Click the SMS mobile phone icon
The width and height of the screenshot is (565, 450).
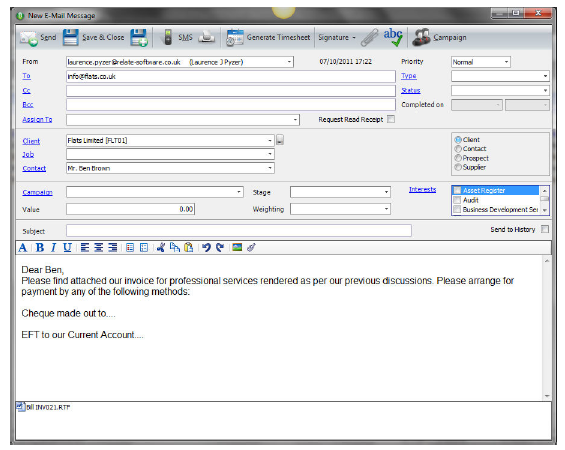coord(168,37)
